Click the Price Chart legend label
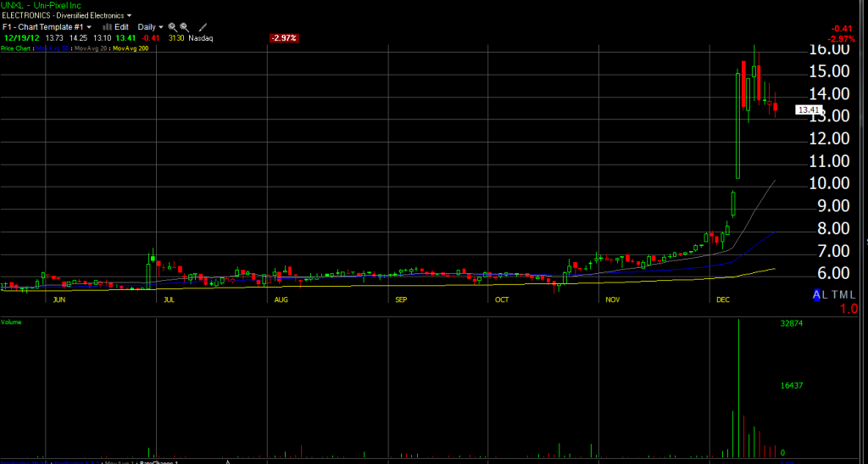Viewport: 868px width, 464px height. pos(17,49)
